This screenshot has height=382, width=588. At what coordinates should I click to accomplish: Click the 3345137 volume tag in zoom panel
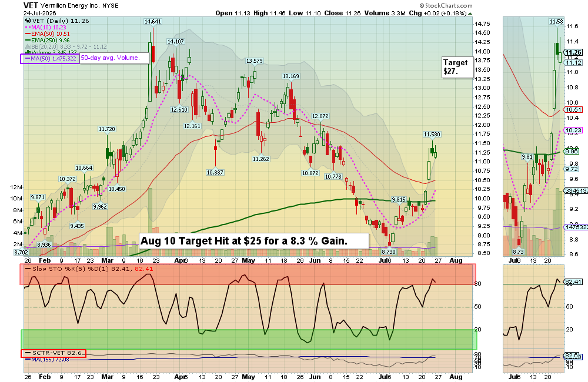point(576,191)
